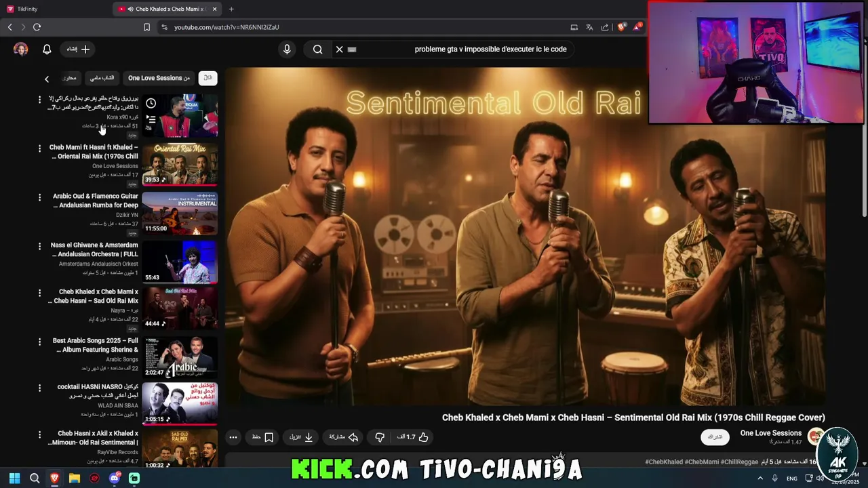Show more filter chips with arrow
Image resolution: width=868 pixels, height=488 pixels.
pos(47,79)
